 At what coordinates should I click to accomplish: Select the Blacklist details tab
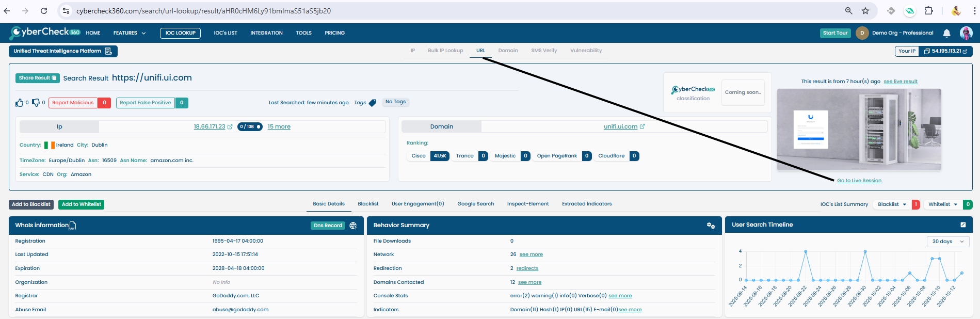pyautogui.click(x=368, y=204)
